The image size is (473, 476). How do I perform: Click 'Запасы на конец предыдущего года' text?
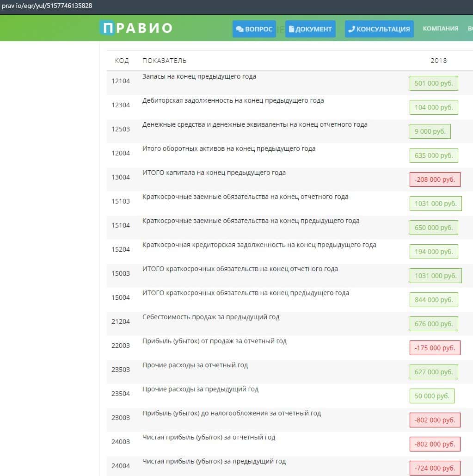pos(199,76)
